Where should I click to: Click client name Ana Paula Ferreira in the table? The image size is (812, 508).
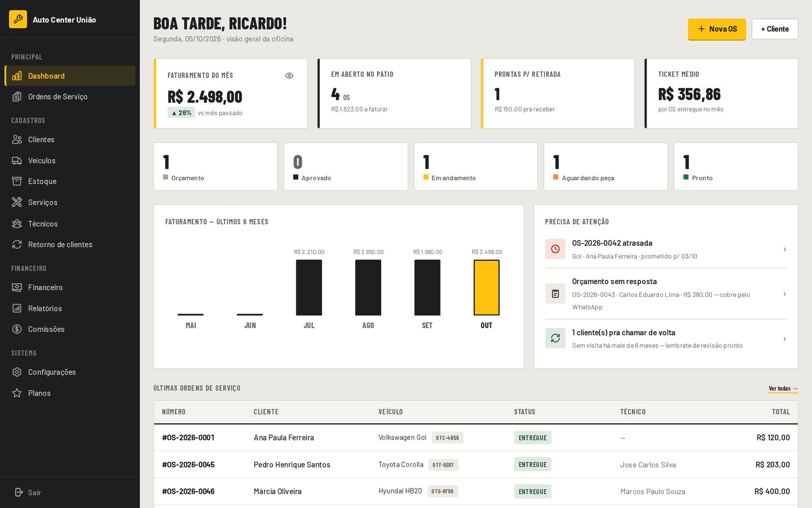click(x=284, y=437)
